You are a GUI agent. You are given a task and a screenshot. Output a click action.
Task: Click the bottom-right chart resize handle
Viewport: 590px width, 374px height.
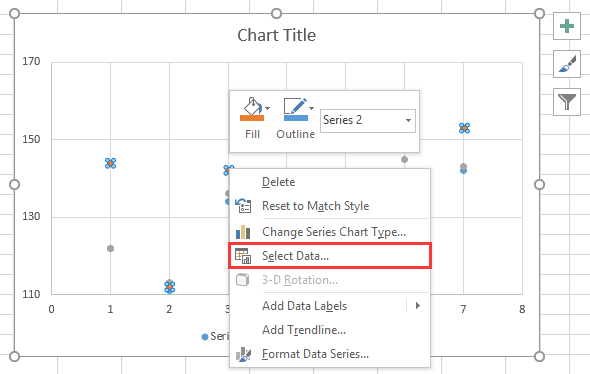pos(539,356)
